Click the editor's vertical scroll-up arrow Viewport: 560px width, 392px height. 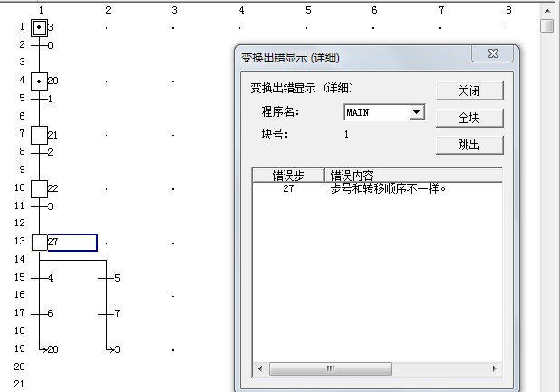coord(546,8)
